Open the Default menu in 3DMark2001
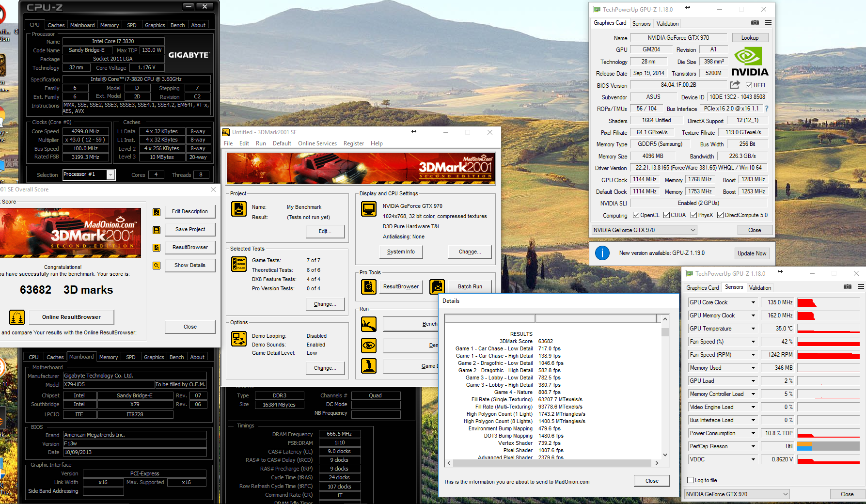 click(x=282, y=143)
